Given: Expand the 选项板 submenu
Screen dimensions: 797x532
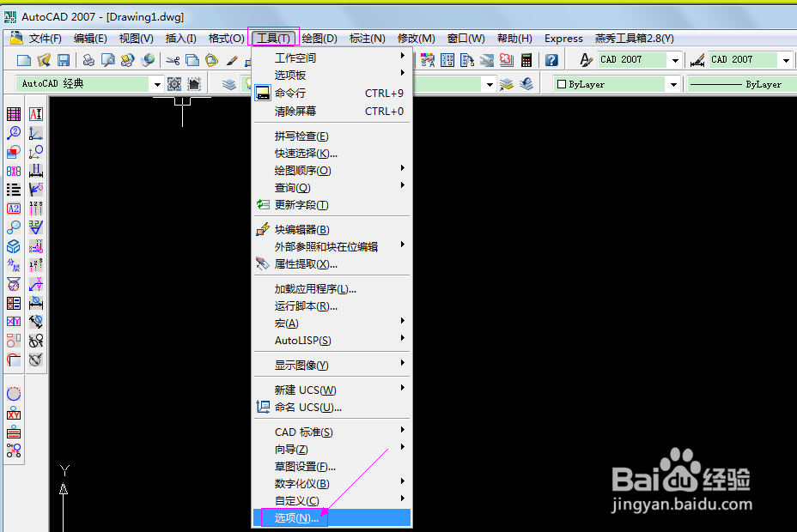Looking at the screenshot, I should [332, 76].
